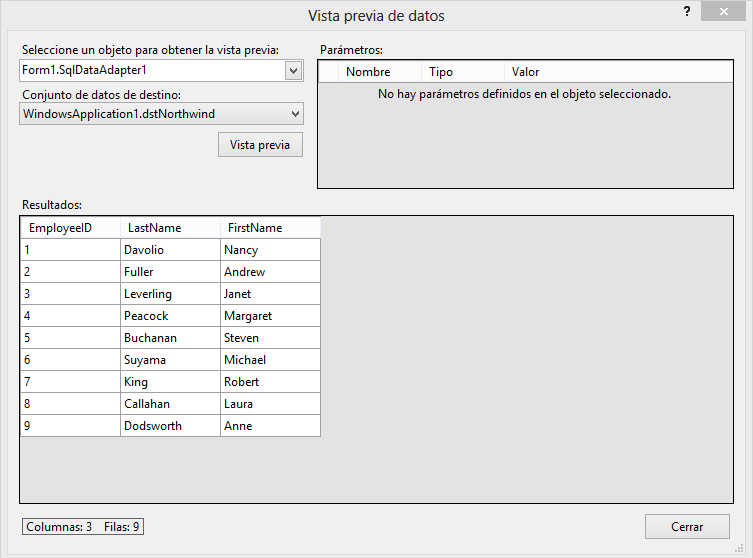Select the cell with Margaret
The height and width of the screenshot is (558, 753).
[270, 316]
